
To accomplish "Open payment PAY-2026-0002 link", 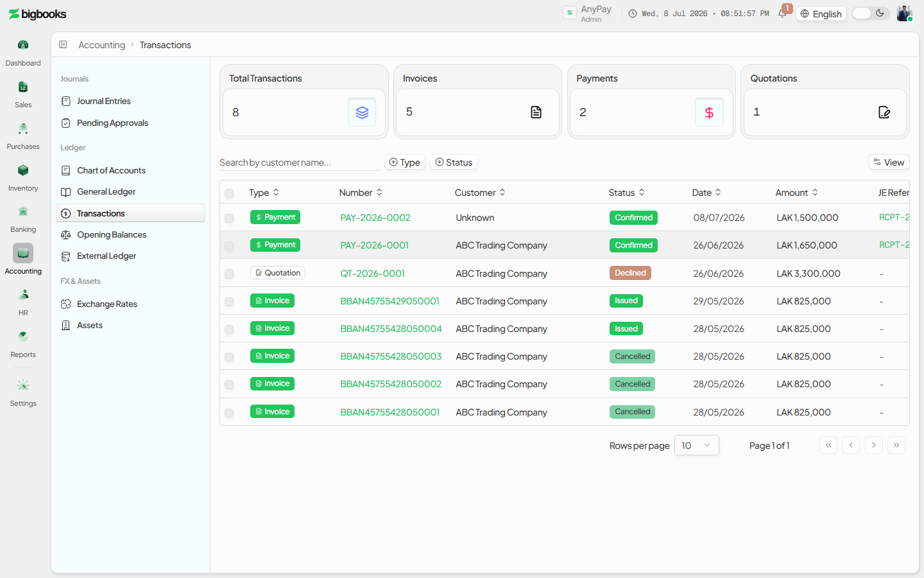I will (x=375, y=218).
